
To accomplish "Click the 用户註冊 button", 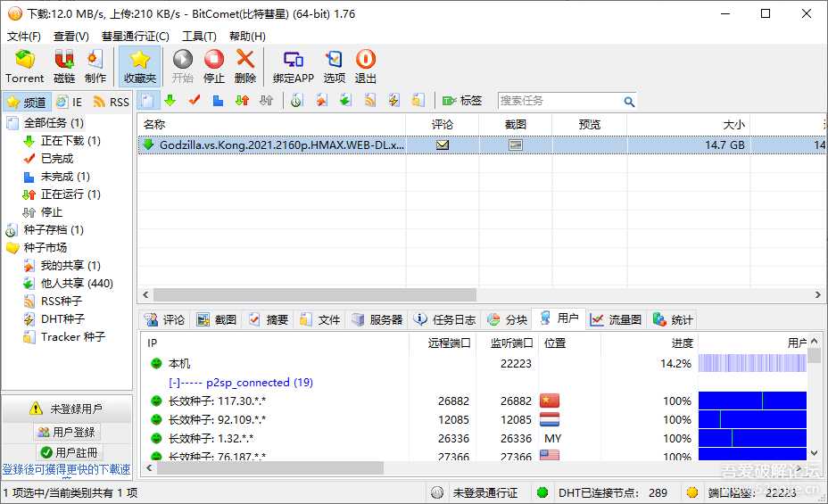I will pos(67,452).
